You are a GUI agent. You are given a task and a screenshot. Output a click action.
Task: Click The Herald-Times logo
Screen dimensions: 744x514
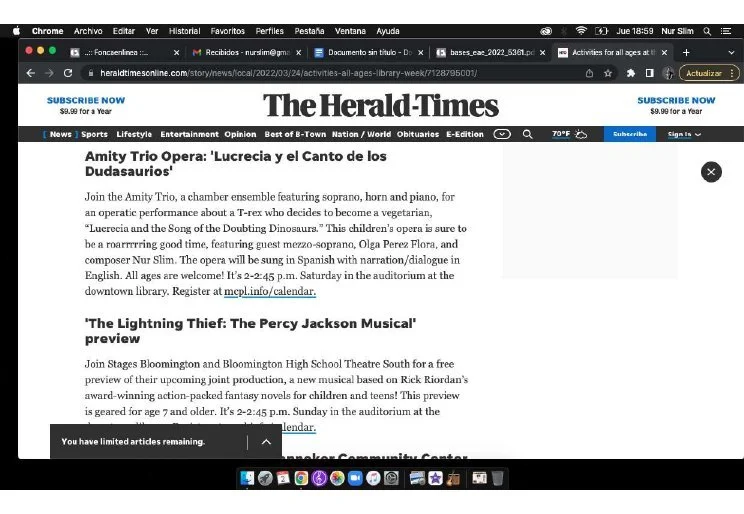pyautogui.click(x=381, y=105)
